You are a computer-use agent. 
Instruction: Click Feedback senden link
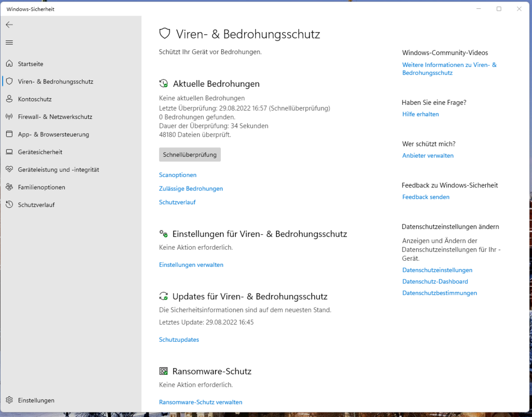[426, 197]
